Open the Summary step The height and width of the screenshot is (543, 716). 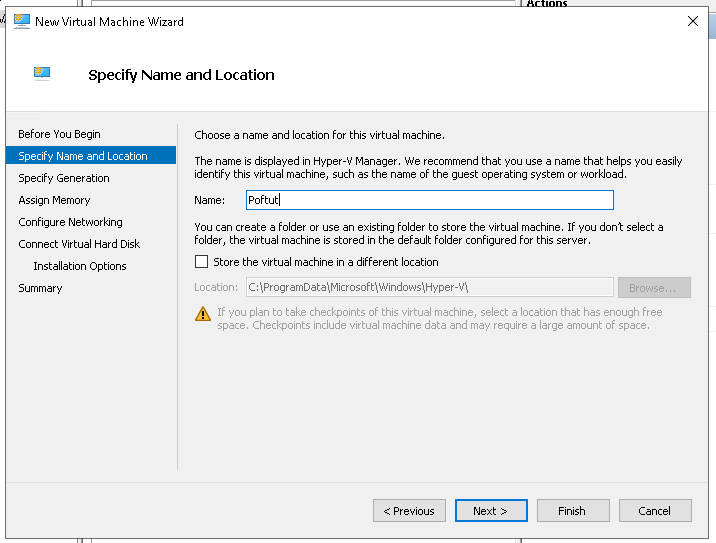40,288
